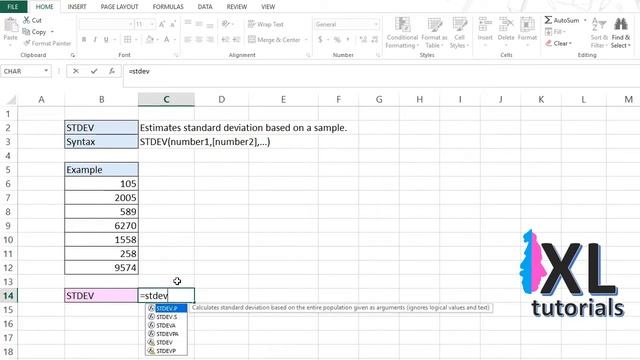
Task: Open Clipboard group dialog launcher
Action: pos(72,55)
